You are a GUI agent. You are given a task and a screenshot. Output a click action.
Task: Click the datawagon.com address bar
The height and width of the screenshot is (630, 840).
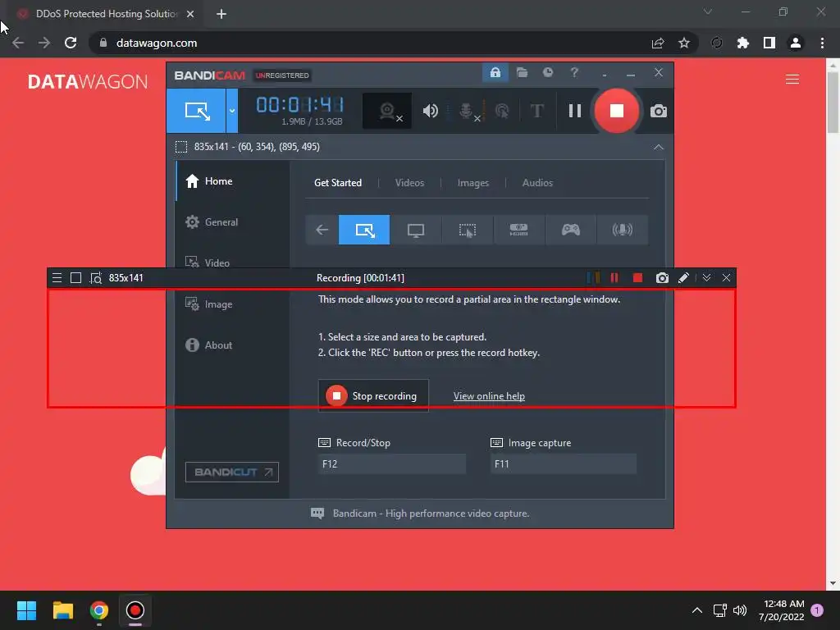pos(372,43)
